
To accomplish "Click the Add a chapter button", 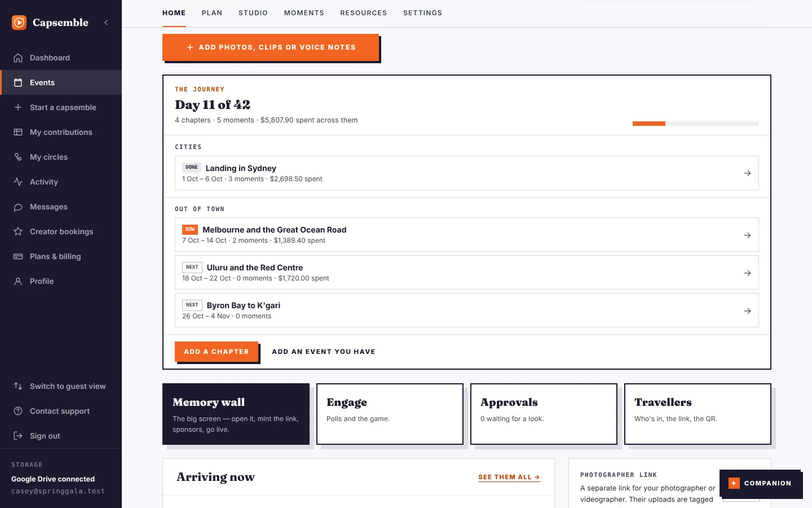I will point(217,352).
